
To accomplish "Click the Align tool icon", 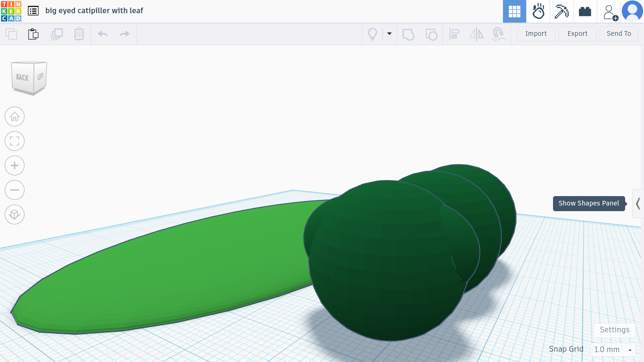I will point(454,34).
